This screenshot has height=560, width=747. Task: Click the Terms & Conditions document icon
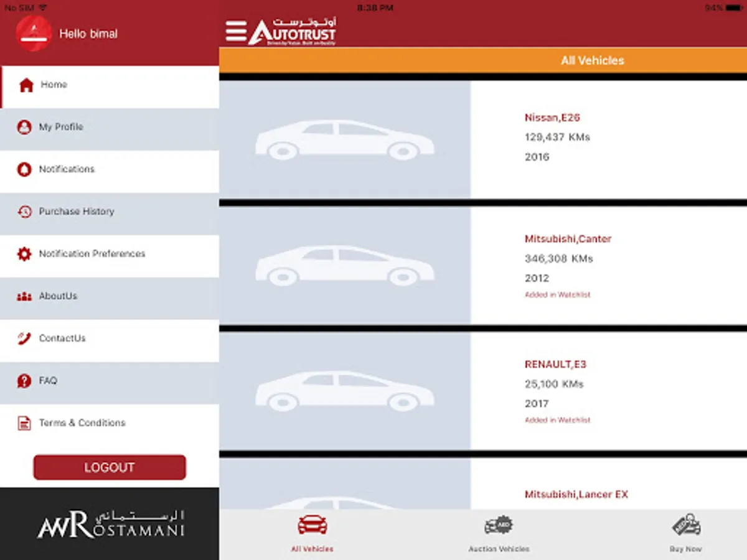point(24,423)
